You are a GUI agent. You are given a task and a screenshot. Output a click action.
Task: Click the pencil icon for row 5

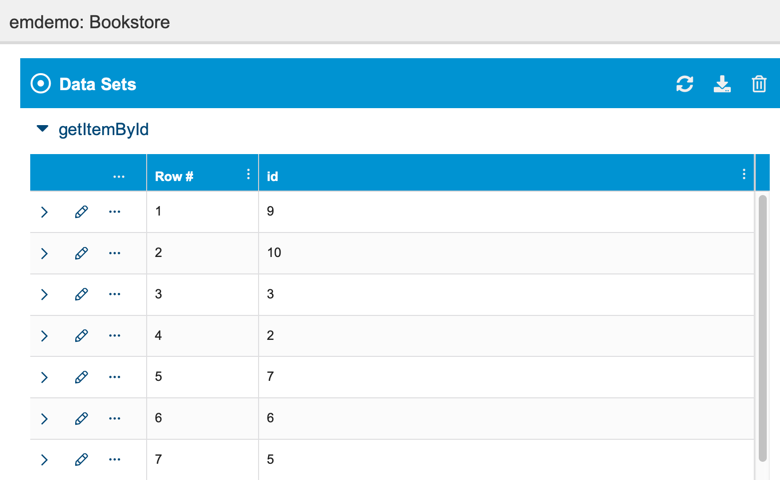[82, 377]
